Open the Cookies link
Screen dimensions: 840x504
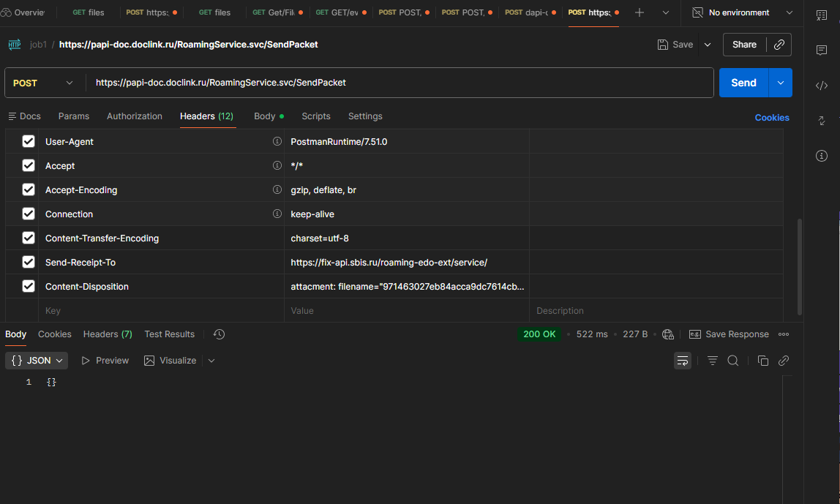[771, 118]
